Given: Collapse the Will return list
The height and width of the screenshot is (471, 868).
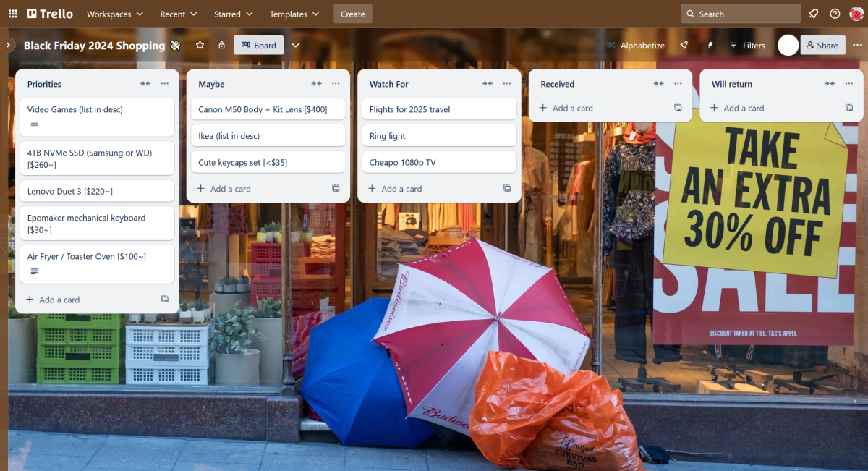Looking at the screenshot, I should point(830,83).
